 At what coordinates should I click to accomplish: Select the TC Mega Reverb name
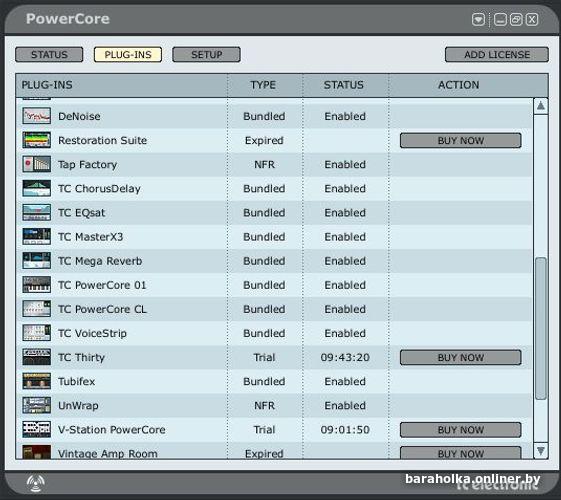point(100,261)
